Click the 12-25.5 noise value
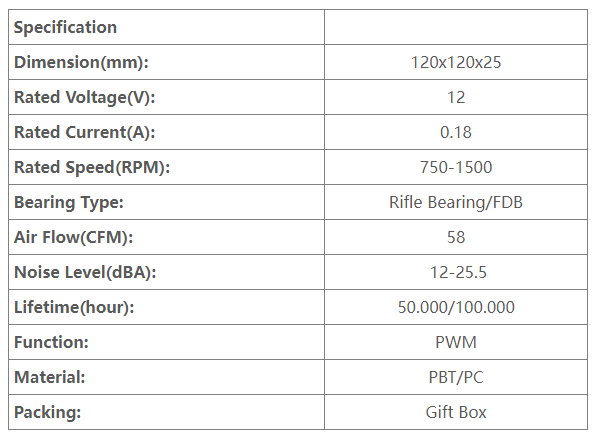This screenshot has height=436, width=598. point(458,272)
